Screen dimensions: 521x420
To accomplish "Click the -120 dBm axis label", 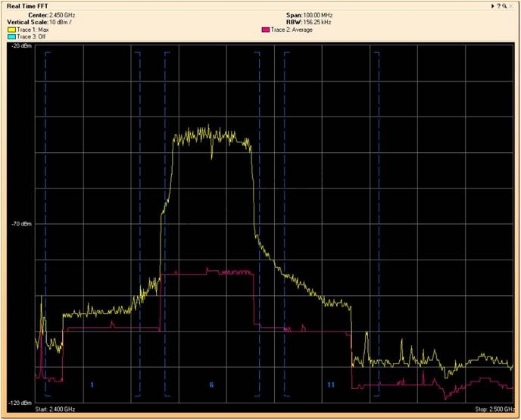I will point(20,403).
